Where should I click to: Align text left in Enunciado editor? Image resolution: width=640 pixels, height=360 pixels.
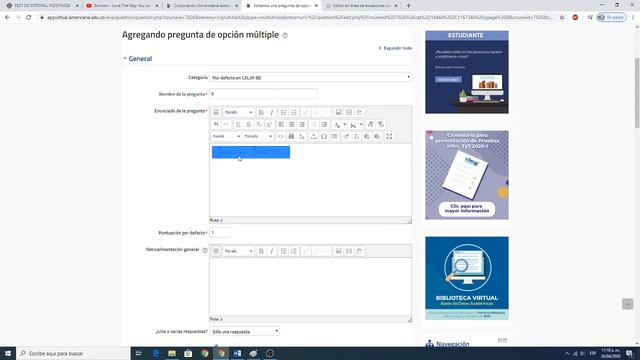(x=281, y=124)
